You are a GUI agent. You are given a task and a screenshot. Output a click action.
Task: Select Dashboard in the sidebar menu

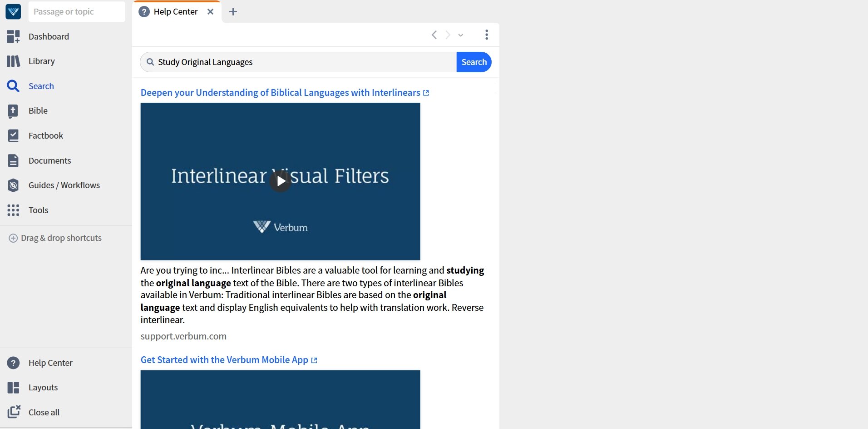[49, 36]
